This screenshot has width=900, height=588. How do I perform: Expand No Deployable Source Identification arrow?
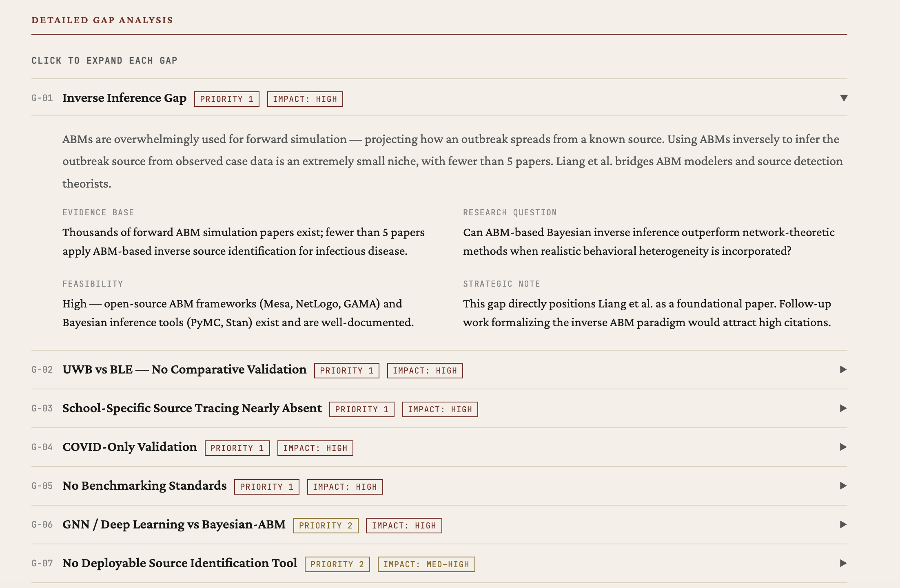pos(843,563)
